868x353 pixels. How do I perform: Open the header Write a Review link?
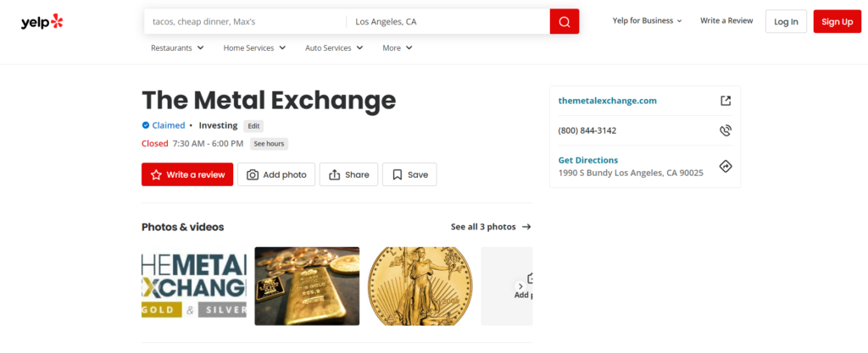pyautogui.click(x=726, y=20)
